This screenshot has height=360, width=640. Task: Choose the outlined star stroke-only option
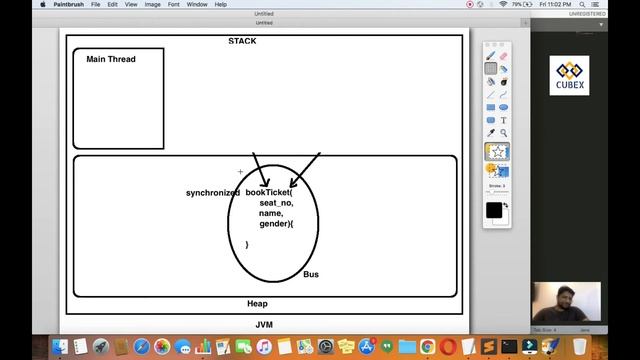(497, 151)
